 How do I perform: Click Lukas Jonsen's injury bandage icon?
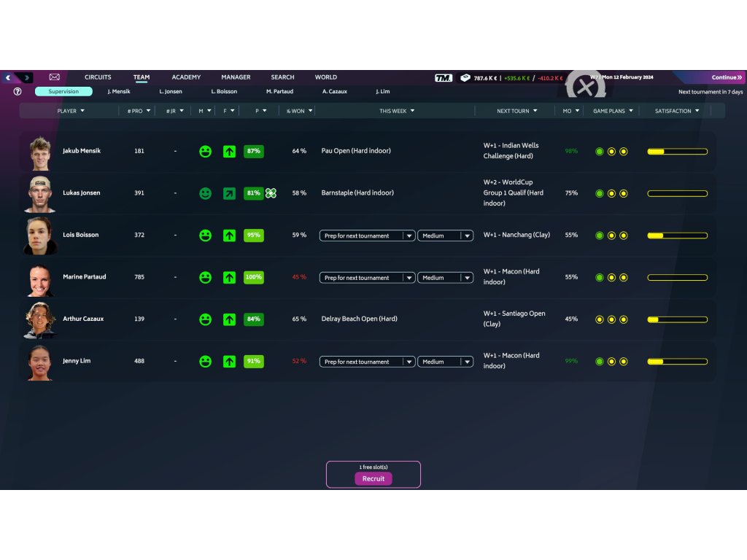pos(271,193)
